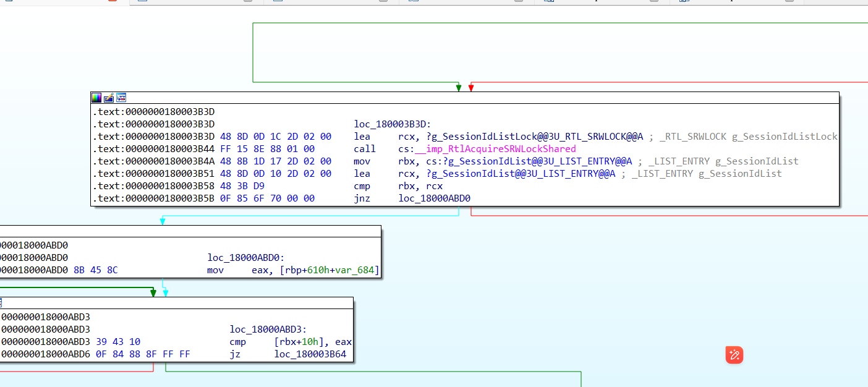Click the jz mnemonic
This screenshot has height=387, width=868.
[235, 354]
